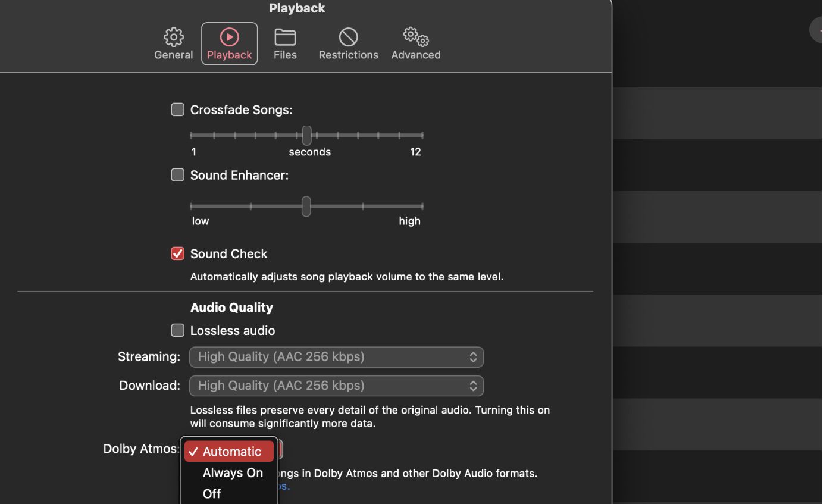Click the Crossfade seconds slider handle
833x504 pixels.
(x=306, y=135)
